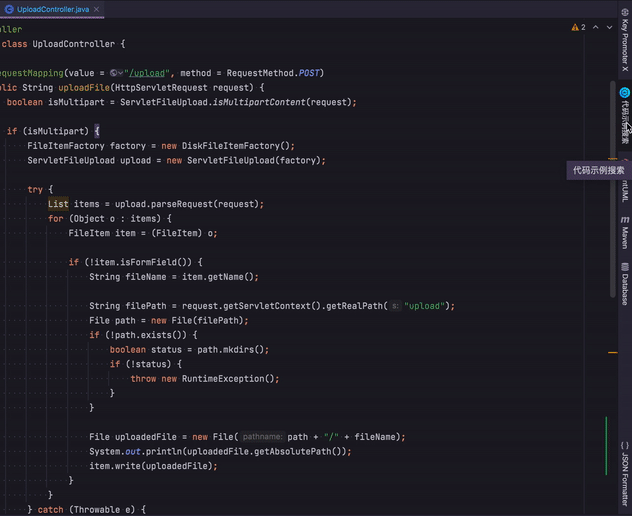Image resolution: width=632 pixels, height=516 pixels.
Task: Click the 's:' inlay hint before "upload"
Action: point(395,306)
